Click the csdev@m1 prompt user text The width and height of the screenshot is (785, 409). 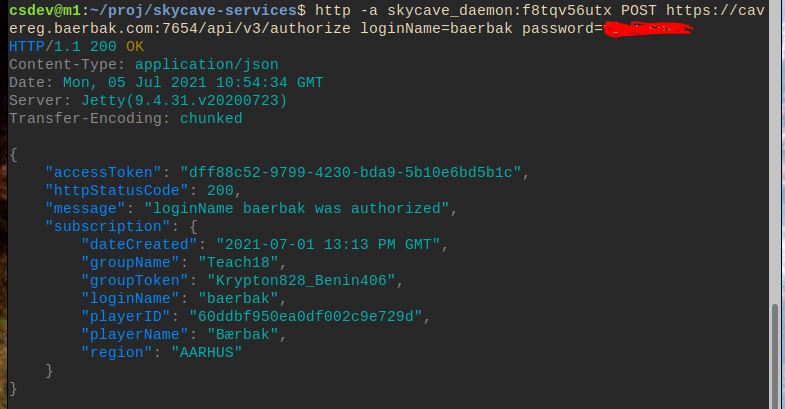[39, 10]
